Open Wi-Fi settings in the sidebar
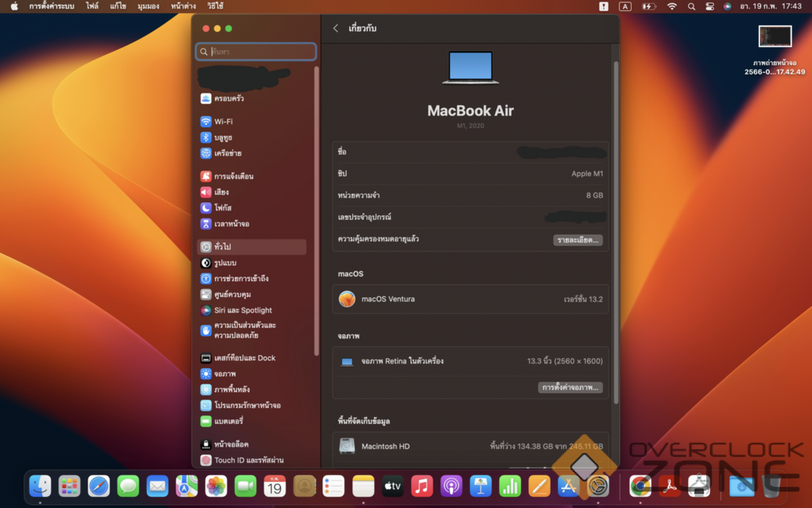Image resolution: width=812 pixels, height=508 pixels. pyautogui.click(x=223, y=122)
